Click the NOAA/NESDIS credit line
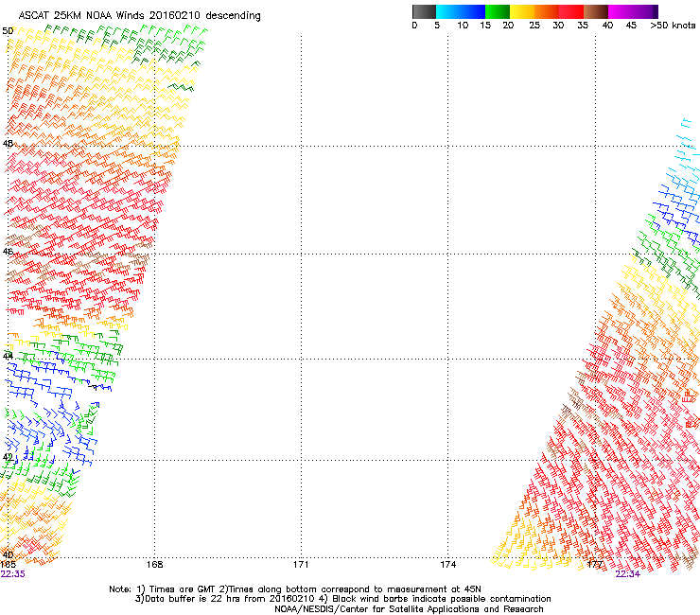This screenshot has width=700, height=615. coord(409,609)
